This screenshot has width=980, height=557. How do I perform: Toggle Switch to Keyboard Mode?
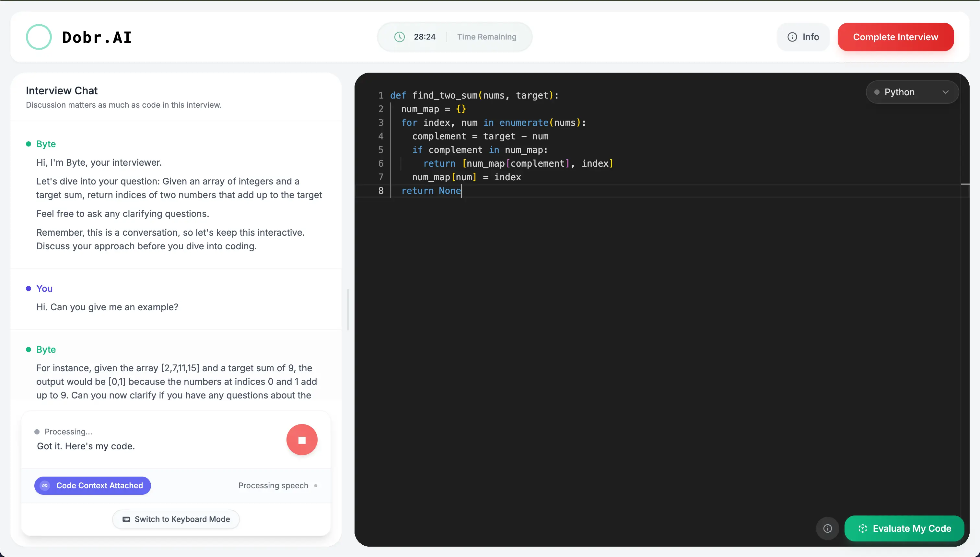pos(176,519)
